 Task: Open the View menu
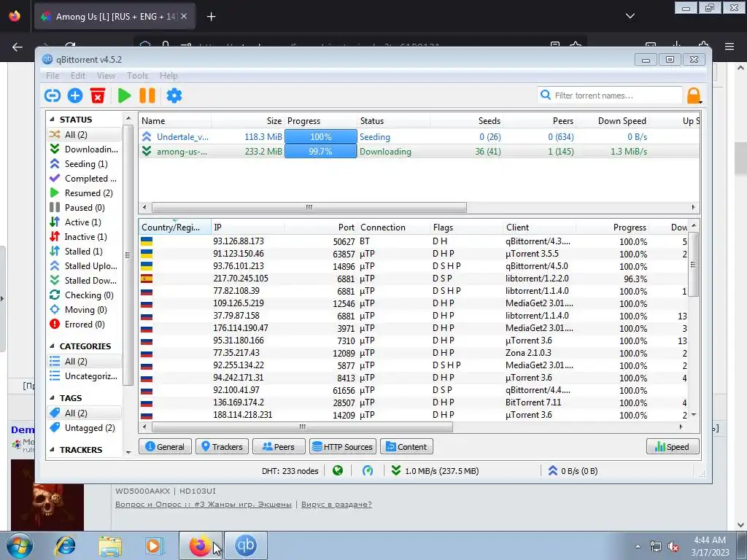tap(106, 76)
